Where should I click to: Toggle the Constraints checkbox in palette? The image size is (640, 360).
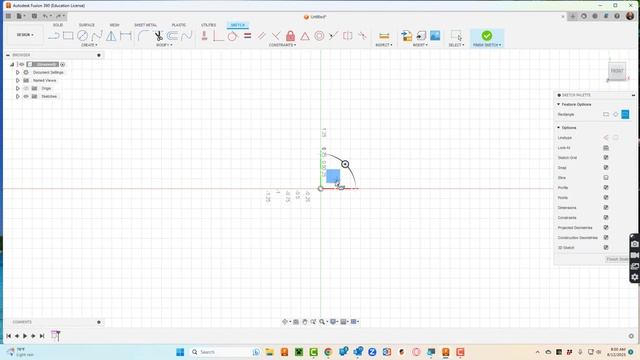[606, 218]
